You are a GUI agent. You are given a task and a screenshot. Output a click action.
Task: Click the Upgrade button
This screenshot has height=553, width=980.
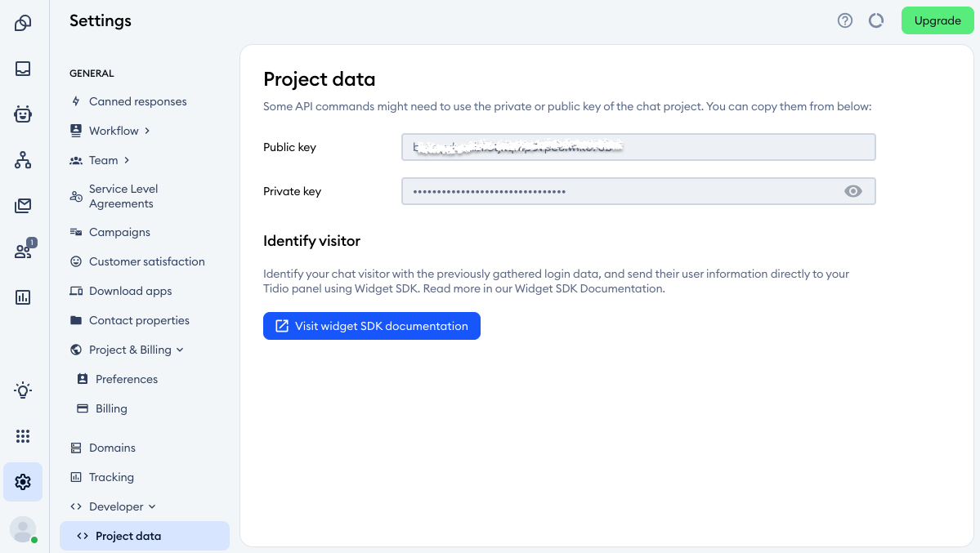pos(937,20)
